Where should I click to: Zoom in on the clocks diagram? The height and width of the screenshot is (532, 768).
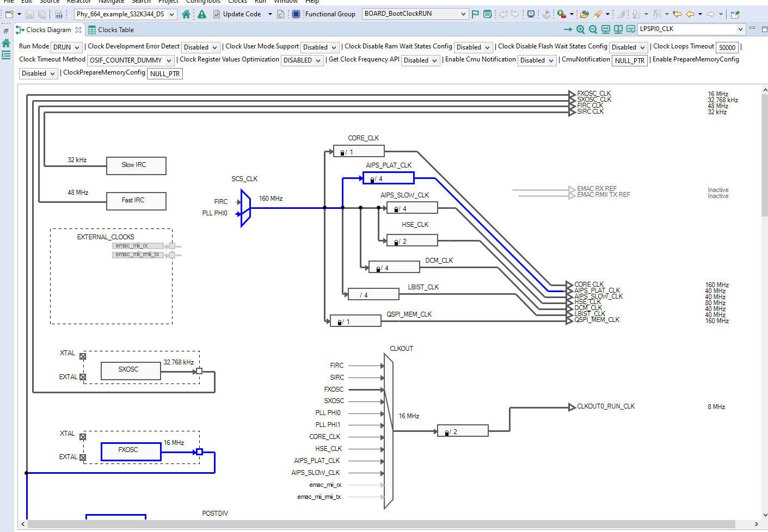[x=580, y=29]
